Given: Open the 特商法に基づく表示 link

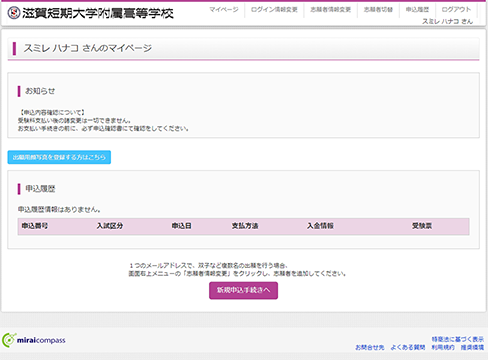Looking at the screenshot, I should pos(457,339).
